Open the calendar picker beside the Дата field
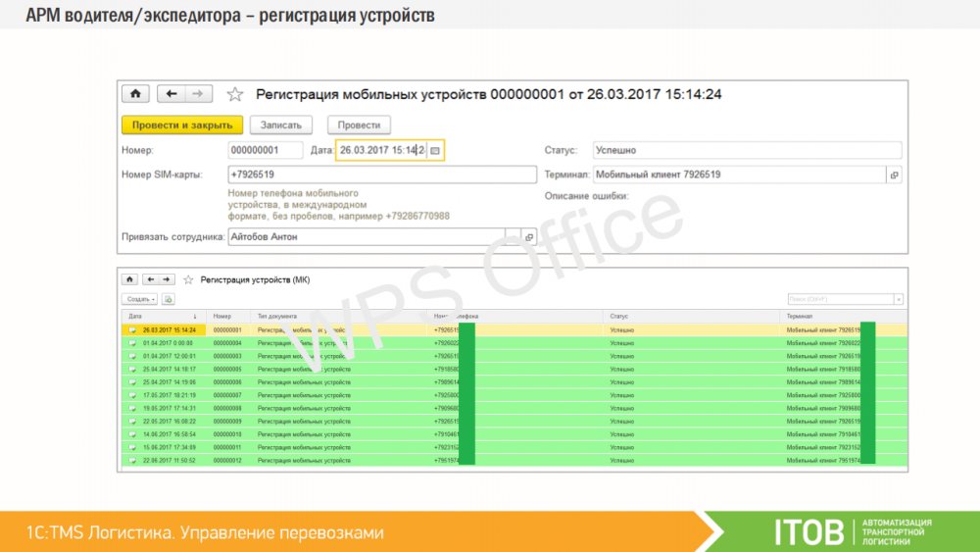Screen dimensions: 980x552 [x=435, y=151]
